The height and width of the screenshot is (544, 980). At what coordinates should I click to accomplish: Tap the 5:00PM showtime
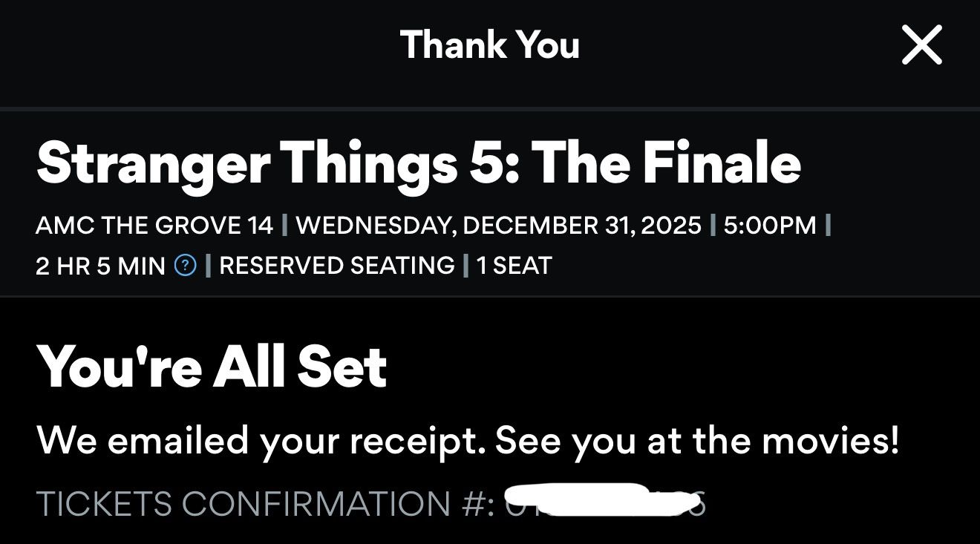(x=769, y=225)
